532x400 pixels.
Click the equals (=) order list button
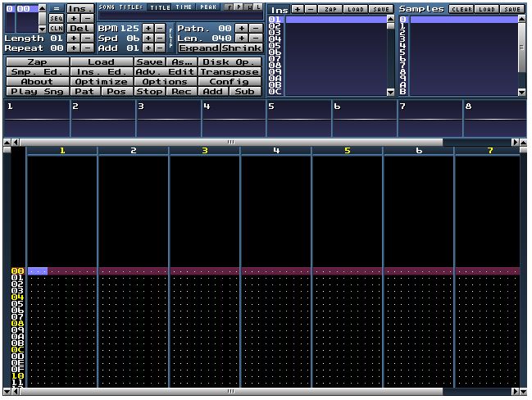(57, 8)
